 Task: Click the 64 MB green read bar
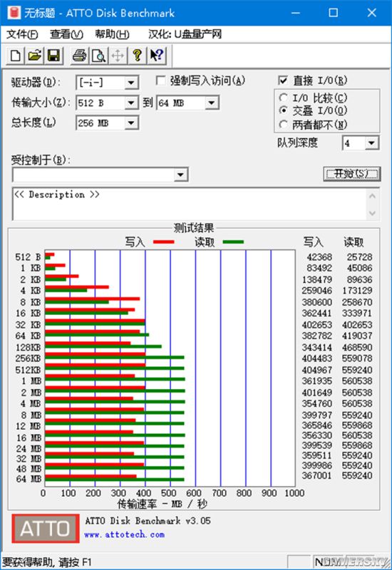[115, 480]
